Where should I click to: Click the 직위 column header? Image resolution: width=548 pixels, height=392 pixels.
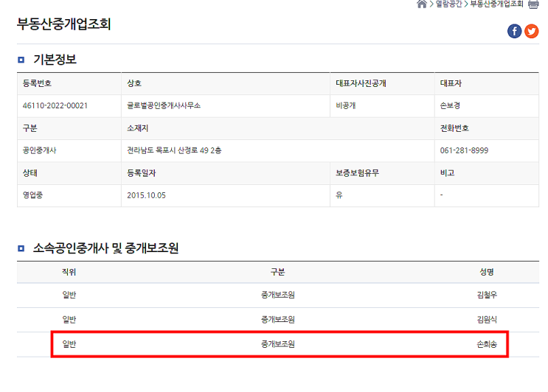[x=69, y=272]
